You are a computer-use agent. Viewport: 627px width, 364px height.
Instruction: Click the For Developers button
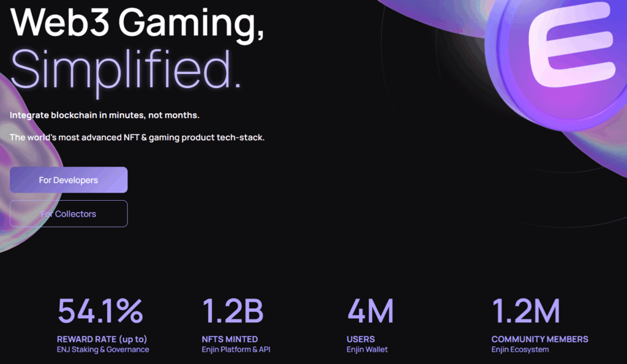69,180
